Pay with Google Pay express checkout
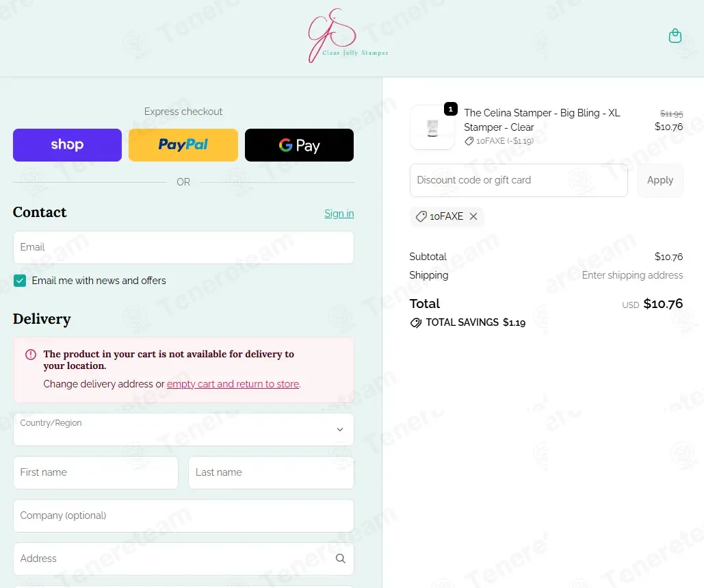This screenshot has width=704, height=588. tap(299, 145)
